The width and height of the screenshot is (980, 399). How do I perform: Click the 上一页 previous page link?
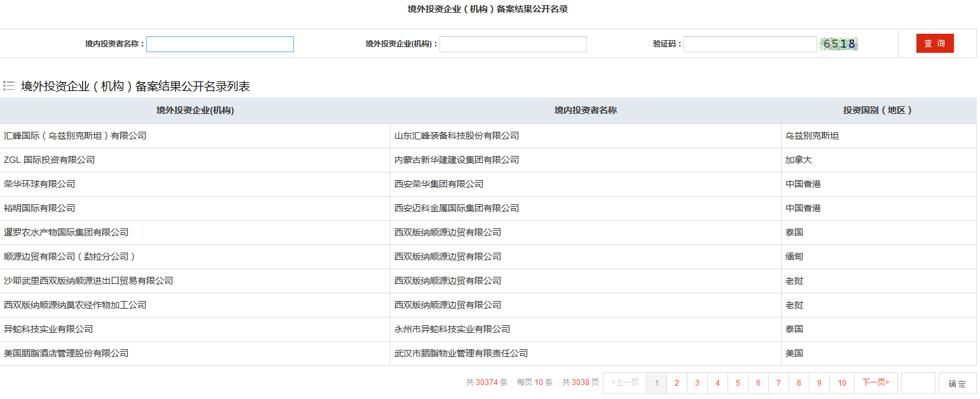coord(625,383)
